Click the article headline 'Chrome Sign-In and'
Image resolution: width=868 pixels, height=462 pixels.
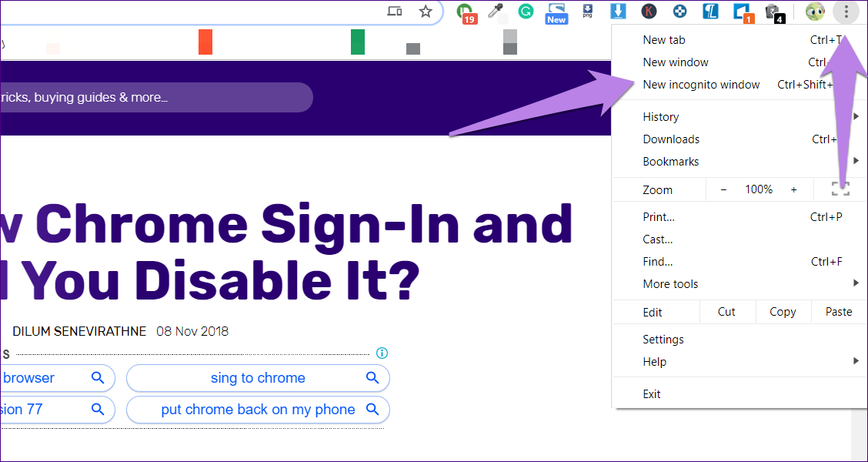(303, 227)
